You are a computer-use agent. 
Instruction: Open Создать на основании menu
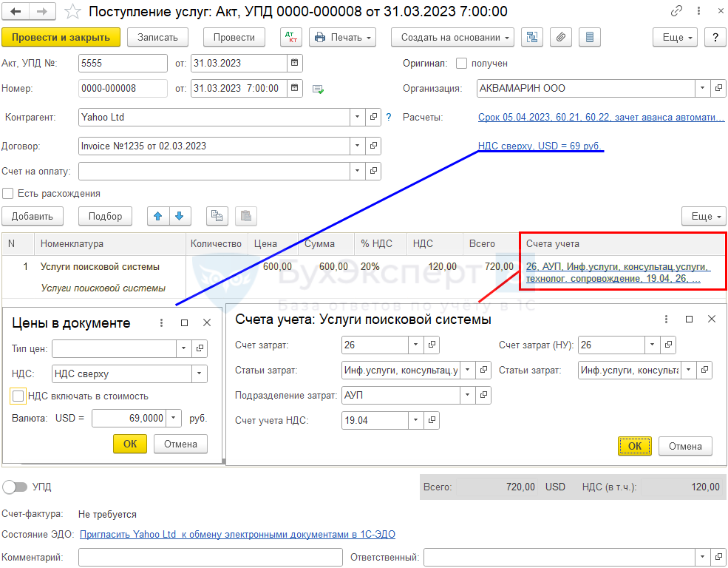click(x=453, y=37)
